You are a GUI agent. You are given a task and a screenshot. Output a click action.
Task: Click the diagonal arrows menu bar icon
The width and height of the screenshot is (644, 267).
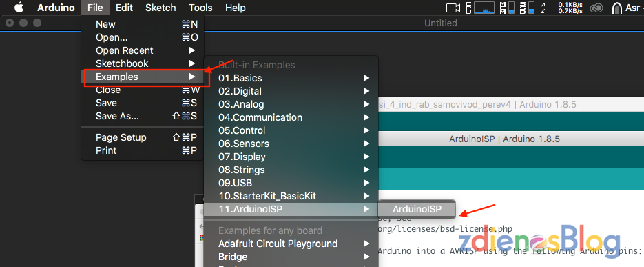(543, 8)
